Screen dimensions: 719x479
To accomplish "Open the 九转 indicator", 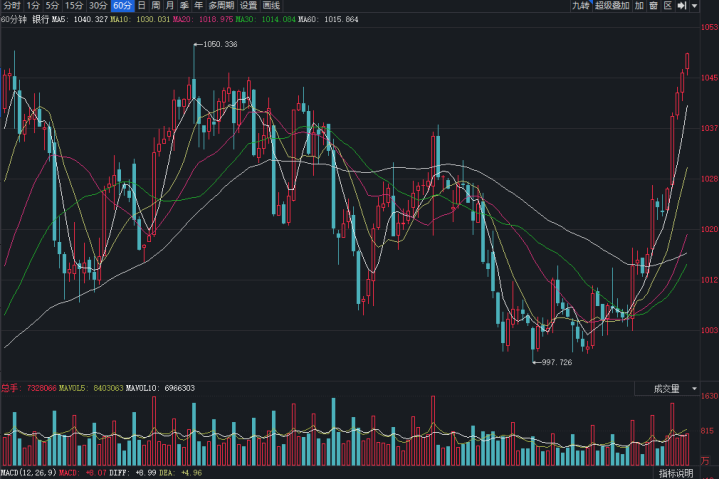I will (580, 6).
